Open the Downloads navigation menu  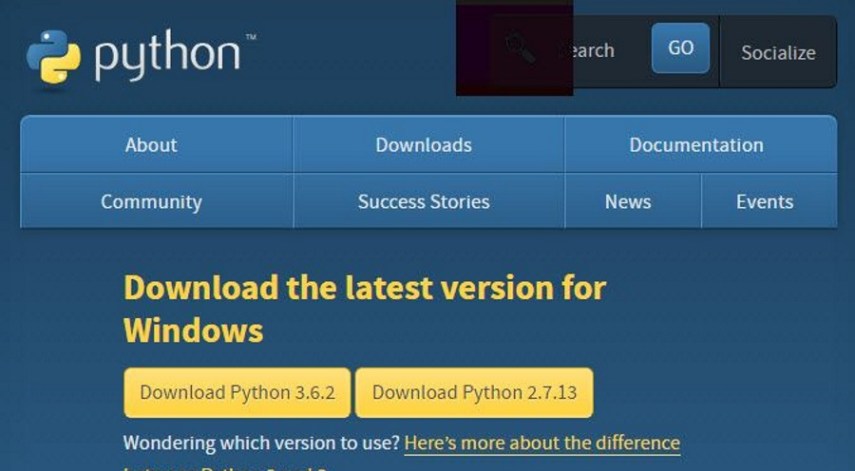(x=423, y=145)
